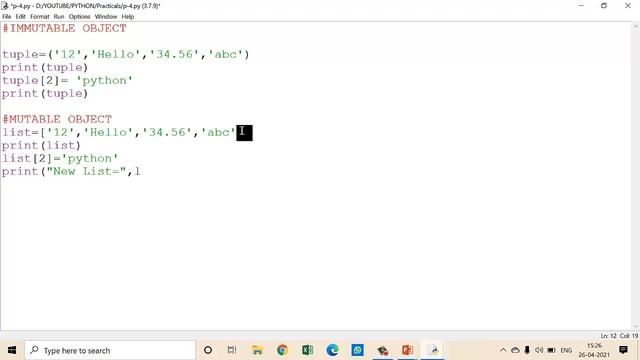
Task: Open the Windows Start menu
Action: coord(12,350)
